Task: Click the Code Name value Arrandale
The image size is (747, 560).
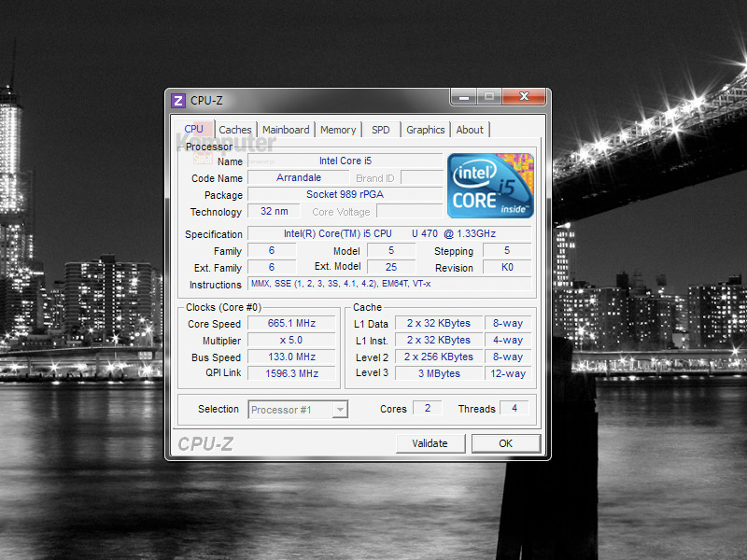Action: [x=299, y=177]
